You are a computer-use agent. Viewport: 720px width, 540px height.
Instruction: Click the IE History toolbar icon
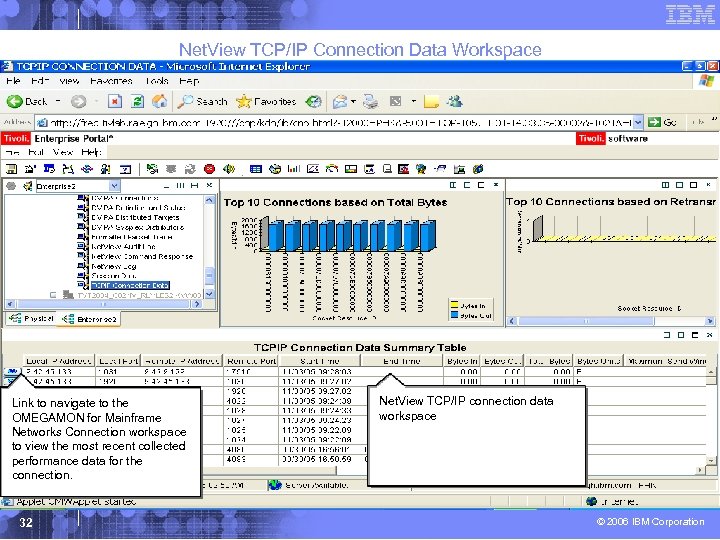tap(314, 101)
